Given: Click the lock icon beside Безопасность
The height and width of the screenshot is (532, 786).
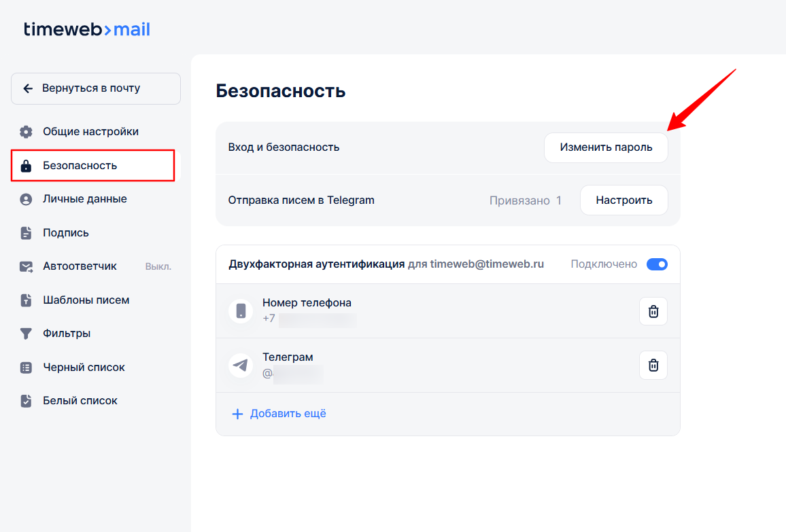Looking at the screenshot, I should [x=26, y=166].
